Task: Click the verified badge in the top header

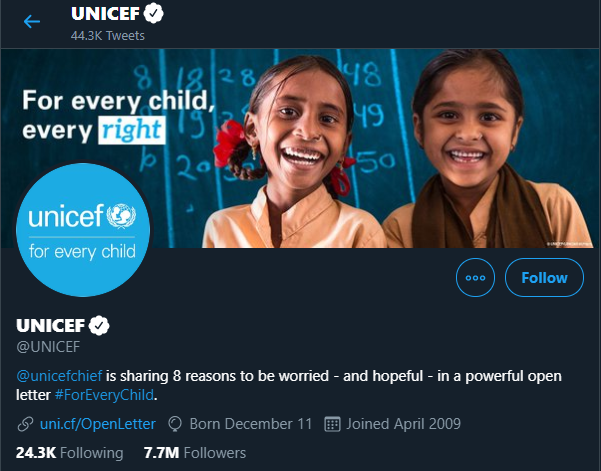Action: (x=153, y=14)
